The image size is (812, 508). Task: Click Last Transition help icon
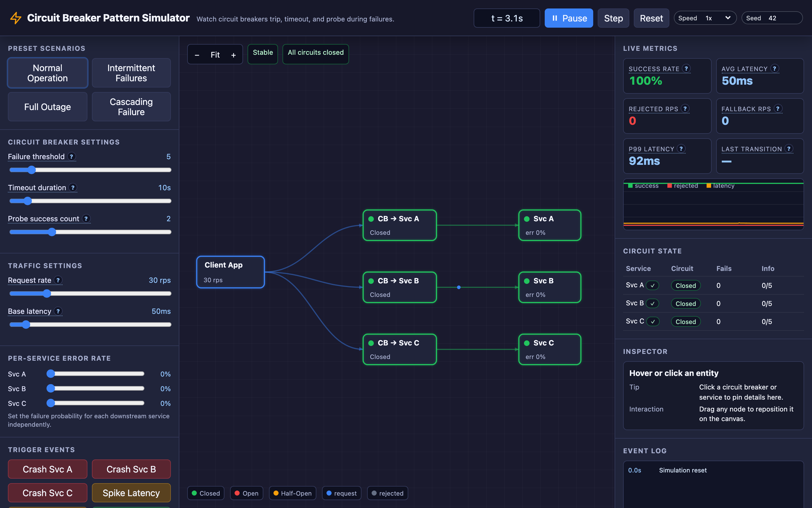pyautogui.click(x=789, y=148)
